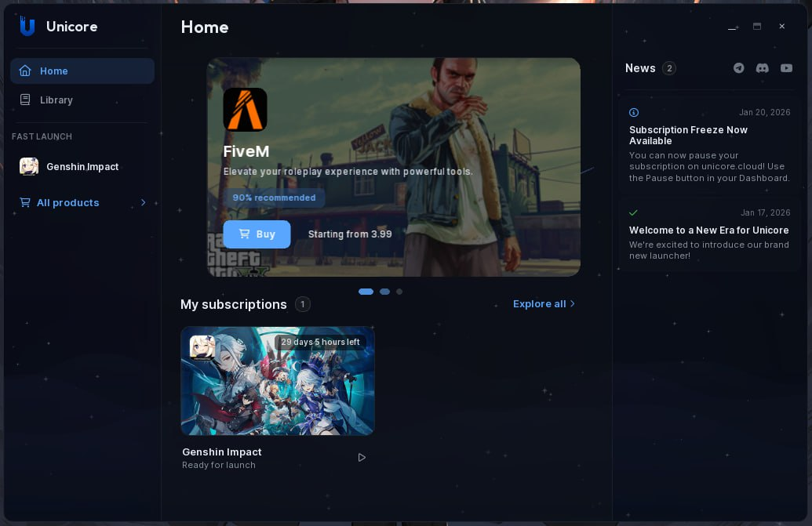Click the Unicore logo icon
This screenshot has height=526, width=812.
[27, 27]
